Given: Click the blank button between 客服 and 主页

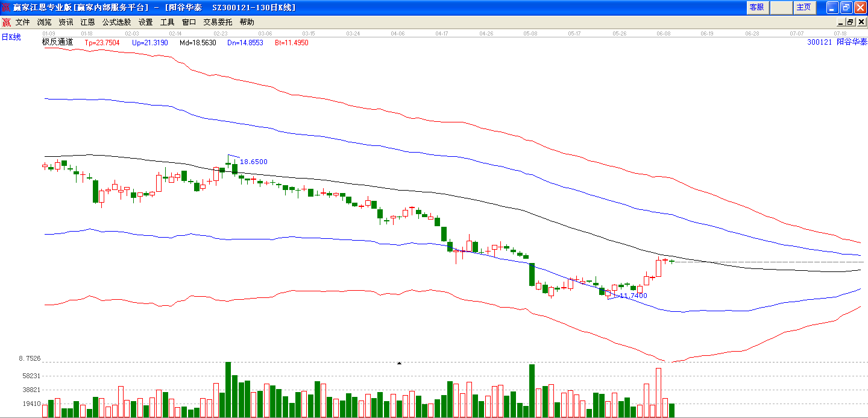Looking at the screenshot, I should (781, 7).
